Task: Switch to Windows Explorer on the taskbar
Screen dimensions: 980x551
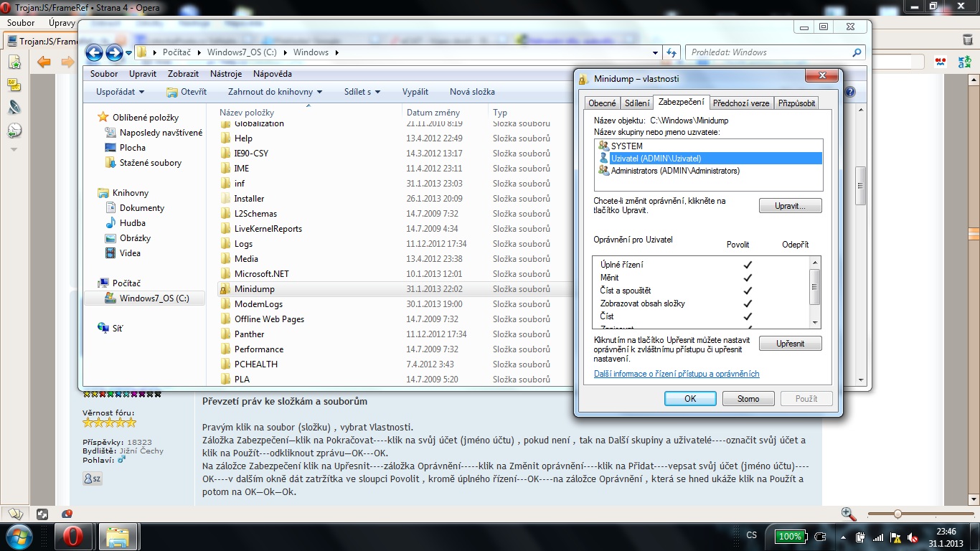Action: click(x=117, y=536)
